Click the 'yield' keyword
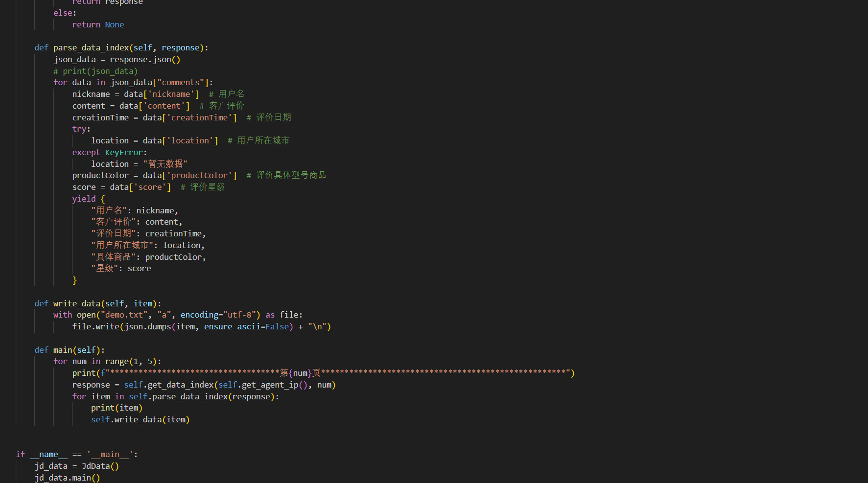 (84, 199)
